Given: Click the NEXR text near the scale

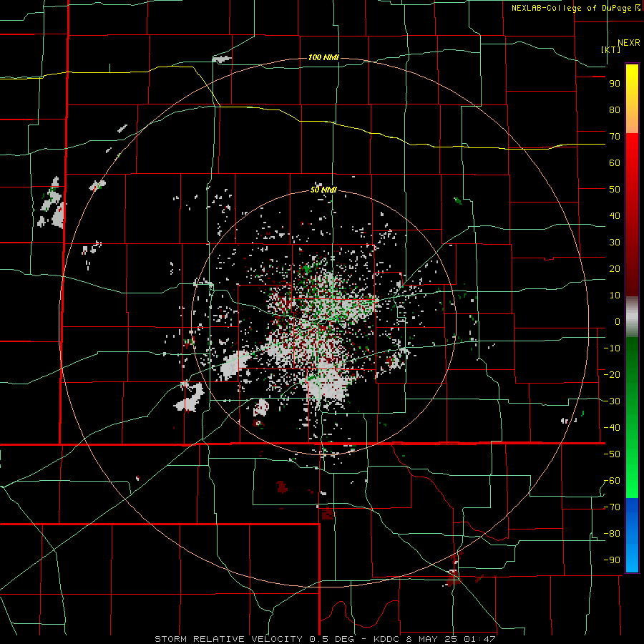Looking at the screenshot, I should click(629, 43).
